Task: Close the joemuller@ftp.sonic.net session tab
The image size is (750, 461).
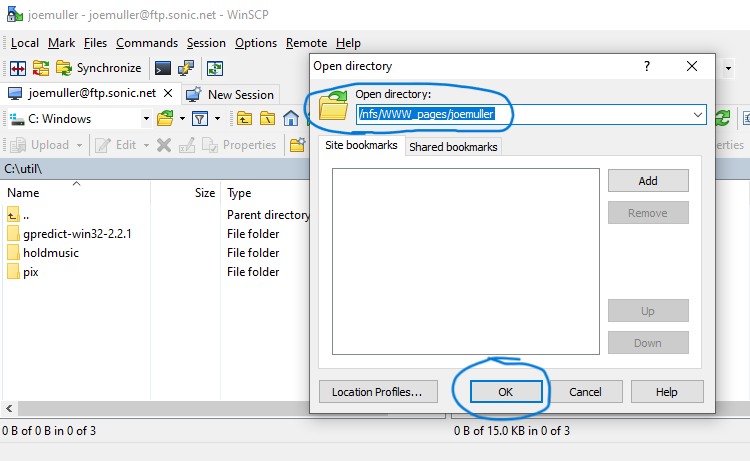Action: point(168,93)
